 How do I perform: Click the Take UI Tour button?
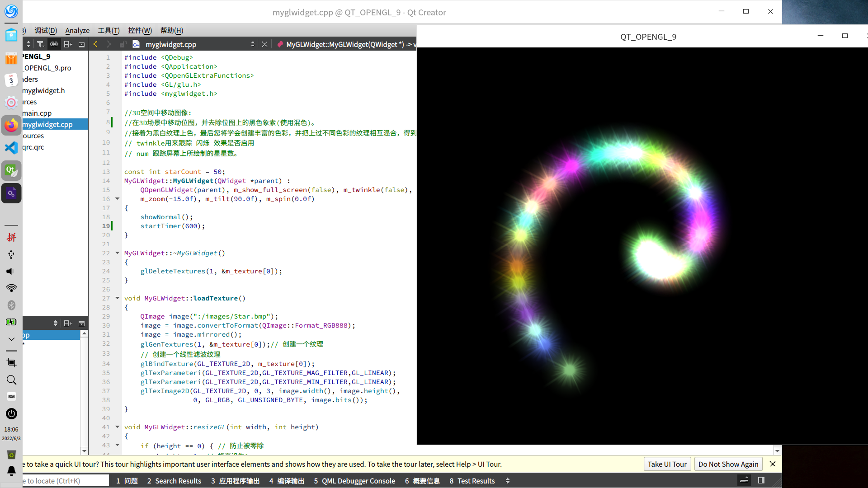666,464
